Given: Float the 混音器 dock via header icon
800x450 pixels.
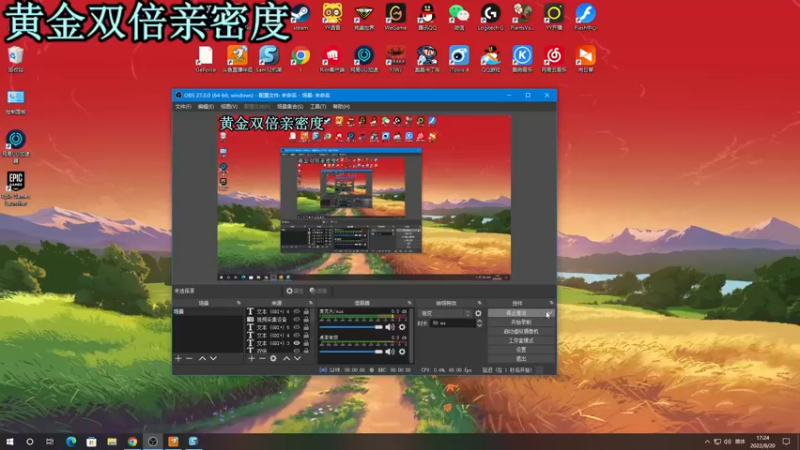Looking at the screenshot, I should point(409,303).
